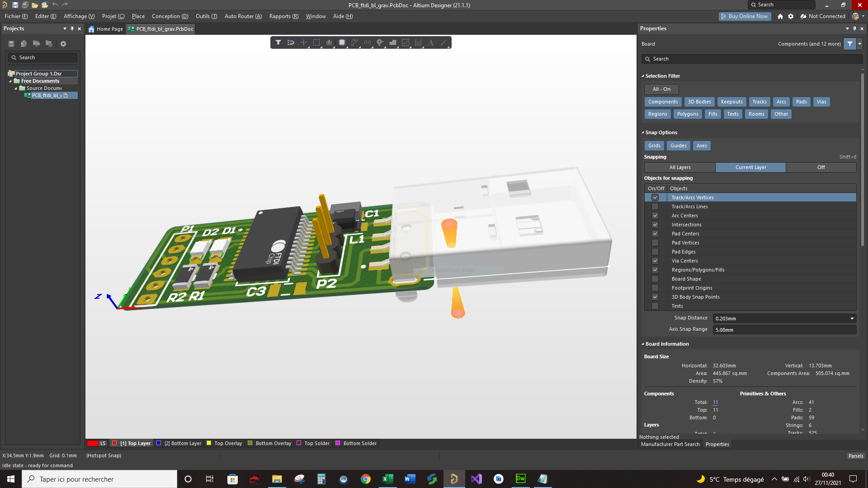This screenshot has width=868, height=488.
Task: Click the place component chip icon
Action: point(342,42)
